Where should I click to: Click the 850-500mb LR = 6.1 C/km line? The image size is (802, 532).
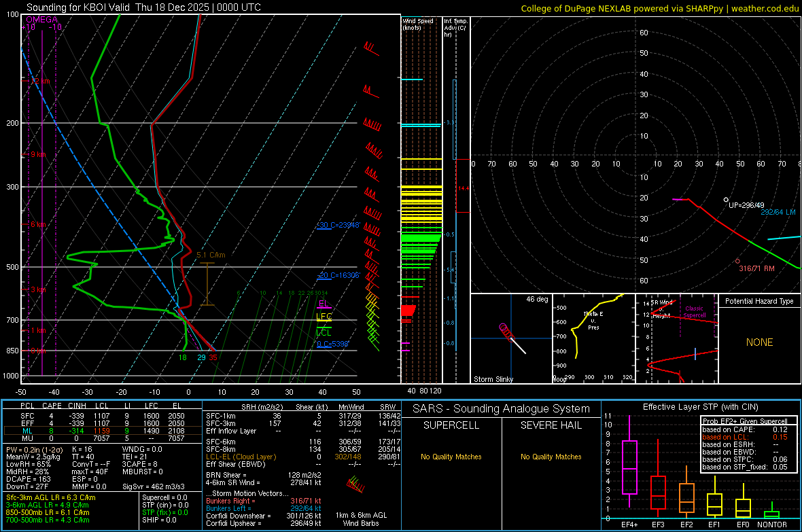click(x=48, y=512)
